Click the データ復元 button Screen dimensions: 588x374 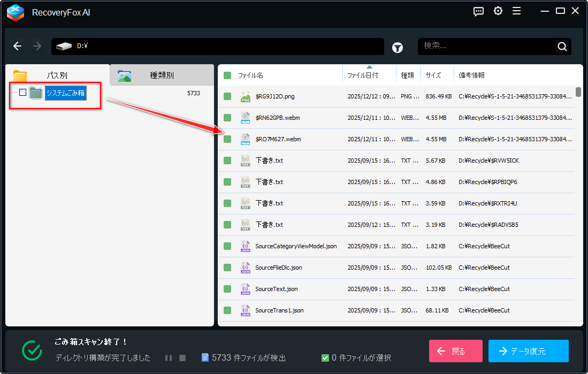[528, 351]
